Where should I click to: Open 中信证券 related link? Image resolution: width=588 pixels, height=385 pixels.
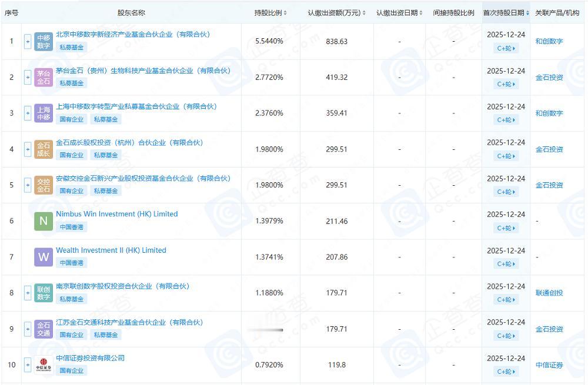549,365
